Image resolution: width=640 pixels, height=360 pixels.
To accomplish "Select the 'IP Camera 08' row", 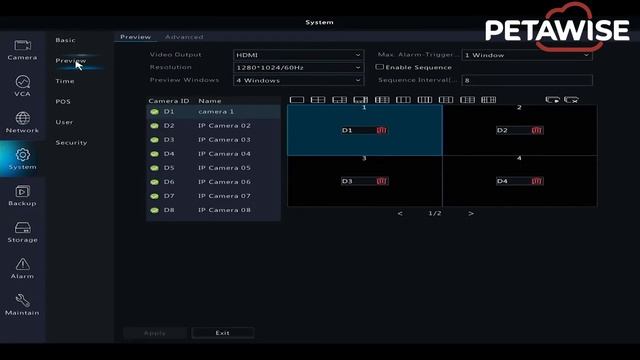I will tap(213, 210).
